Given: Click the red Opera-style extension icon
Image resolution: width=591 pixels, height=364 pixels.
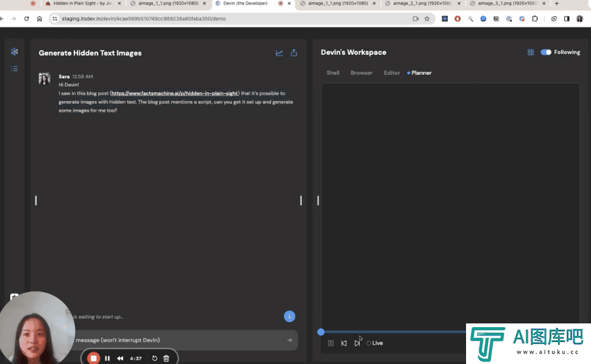Looking at the screenshot, I should tap(457, 19).
